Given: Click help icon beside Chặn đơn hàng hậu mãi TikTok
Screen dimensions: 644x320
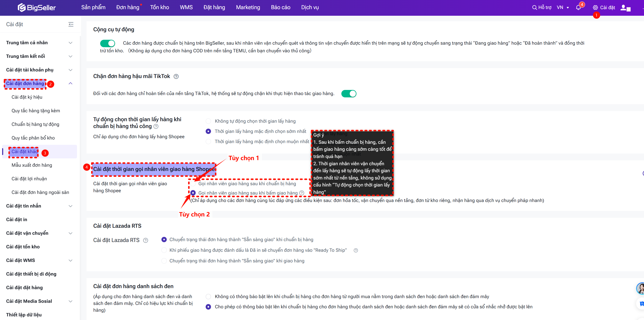Looking at the screenshot, I should tap(176, 77).
